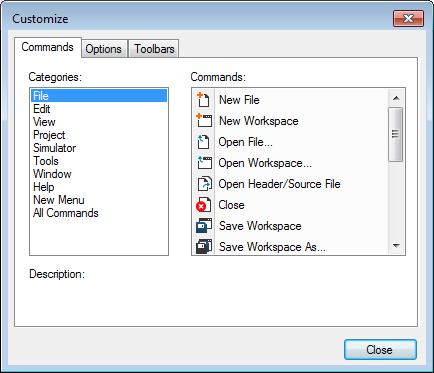
Task: Select the File category
Action: 99,96
